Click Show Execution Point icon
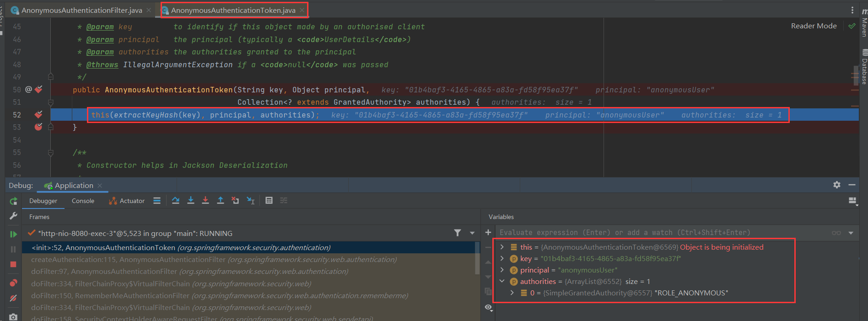This screenshot has height=321, width=868. [157, 200]
